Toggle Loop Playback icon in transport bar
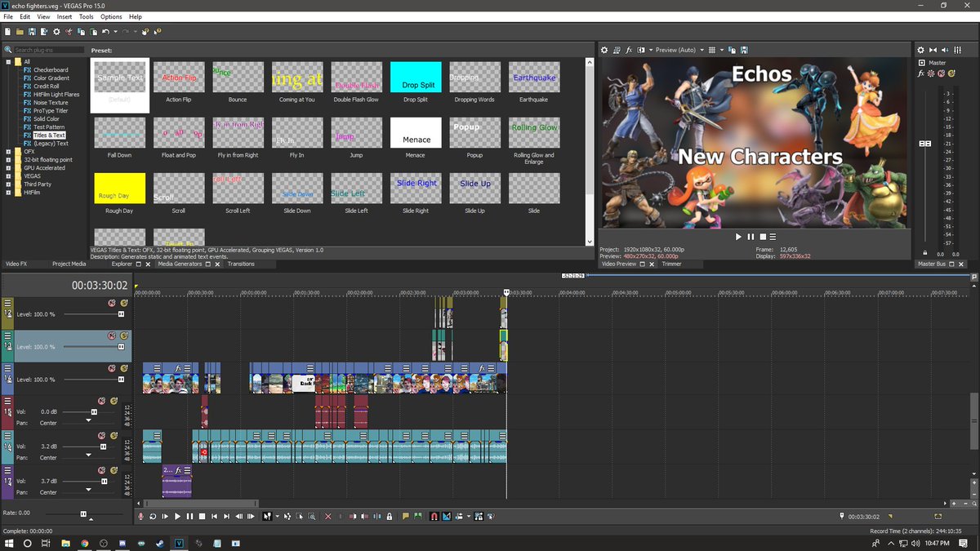The image size is (980, 551). [153, 516]
